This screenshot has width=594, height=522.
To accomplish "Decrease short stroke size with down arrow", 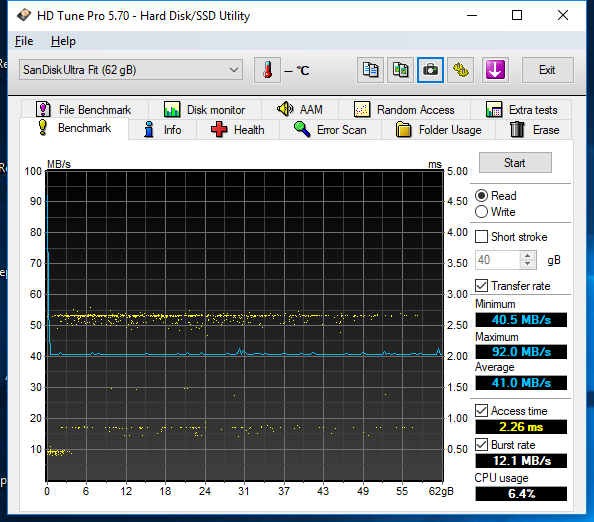I will [528, 264].
